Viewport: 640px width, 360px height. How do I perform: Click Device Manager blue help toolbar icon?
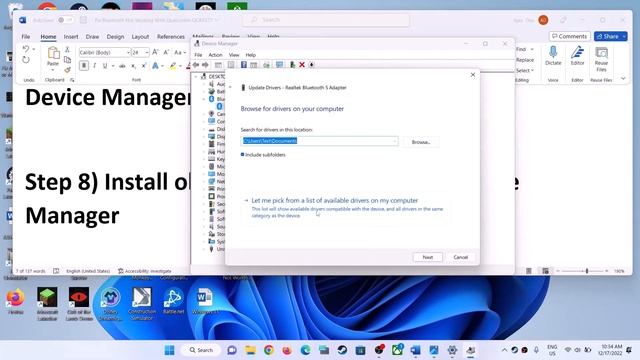coord(244,65)
